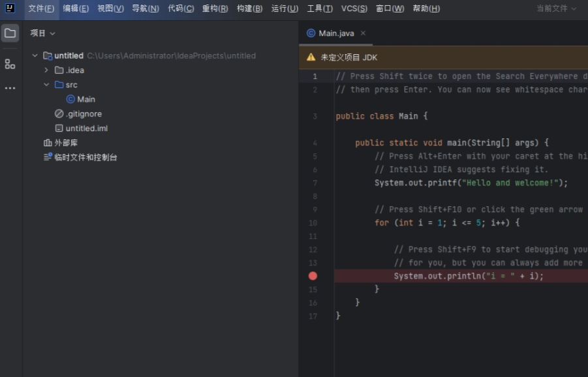The height and width of the screenshot is (377, 588).
Task: Place caret on the for loop line
Action: [x=447, y=223]
